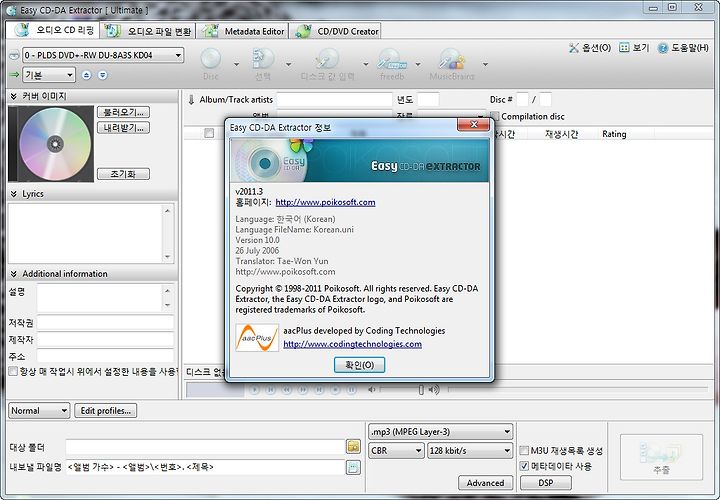Expand the MusicBrainz dropdown arrow
The height and width of the screenshot is (500, 720).
click(485, 64)
